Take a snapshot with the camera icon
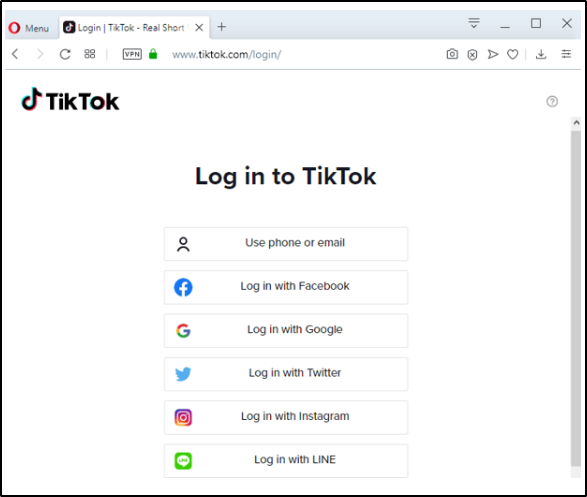This screenshot has height=497, width=587. [452, 54]
